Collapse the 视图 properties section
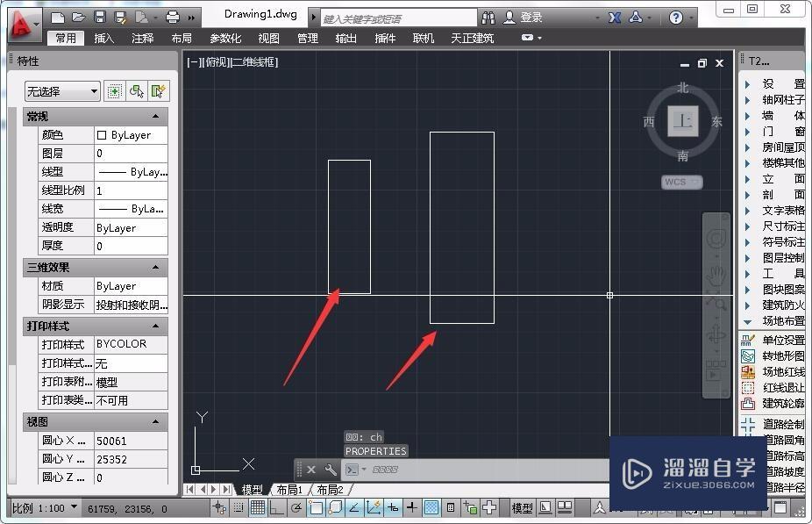 point(155,422)
